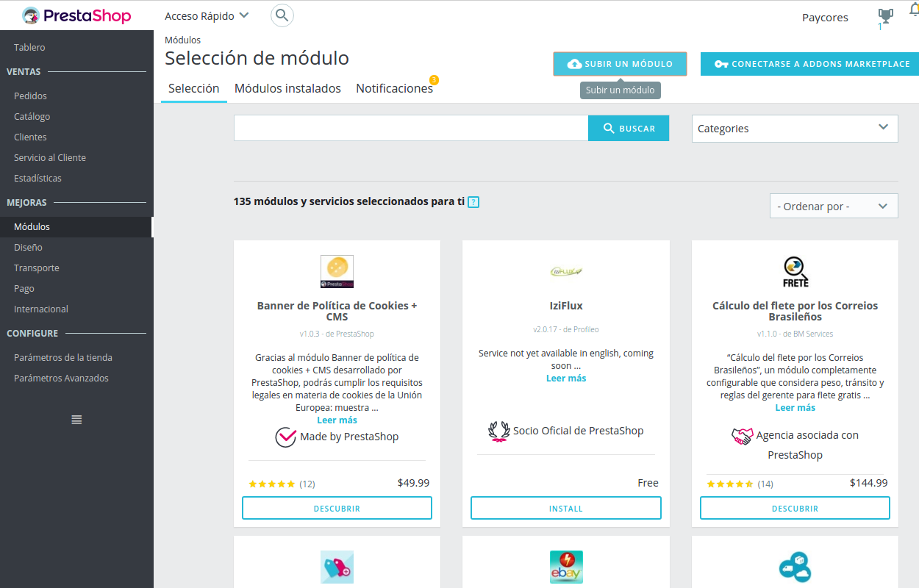Switch to the Módulos instalados tab

point(287,88)
